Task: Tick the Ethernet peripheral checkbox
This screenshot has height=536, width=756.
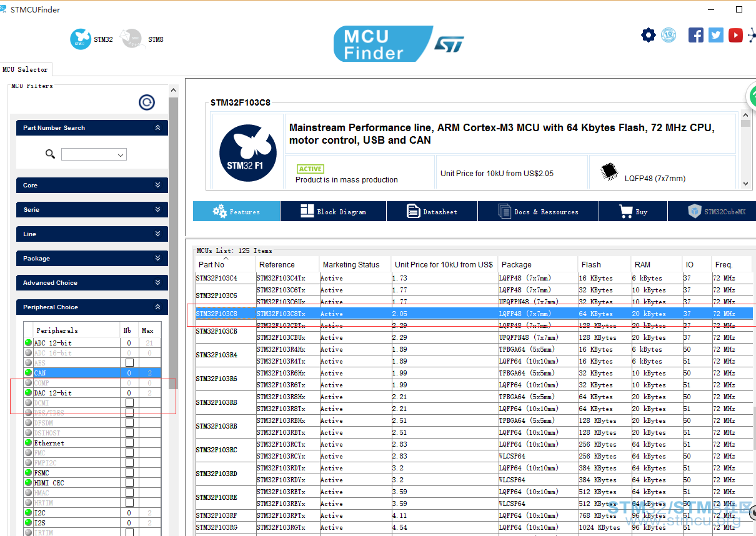Action: click(129, 443)
